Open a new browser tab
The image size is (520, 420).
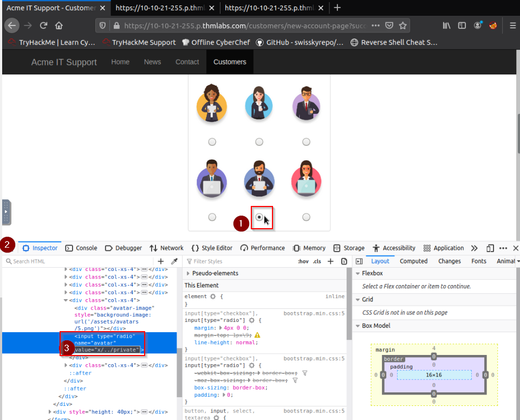[x=337, y=8]
